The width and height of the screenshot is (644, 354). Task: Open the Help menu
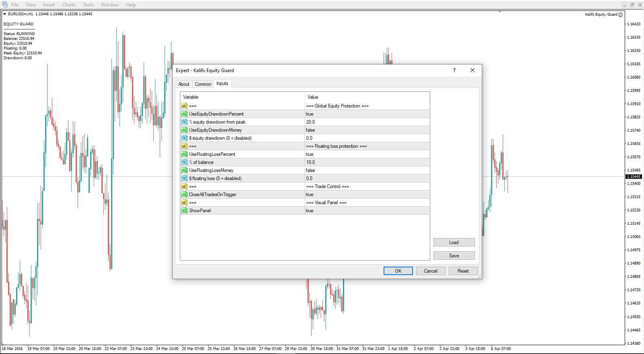point(131,5)
